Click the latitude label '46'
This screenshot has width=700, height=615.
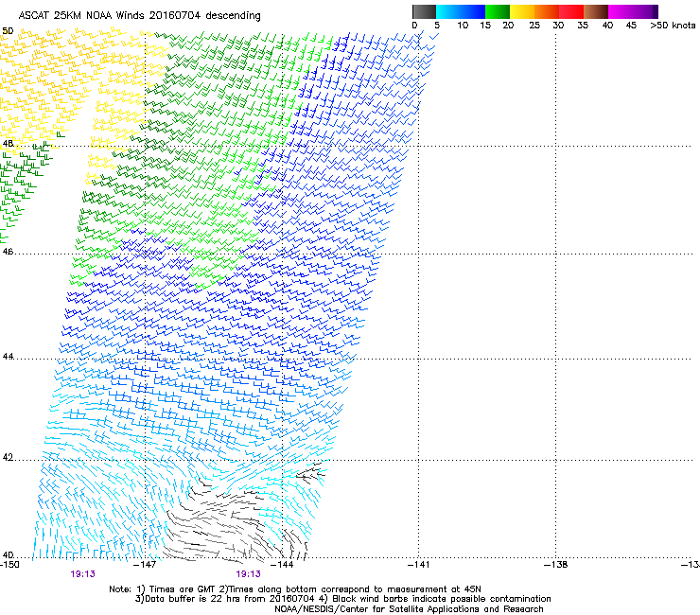click(x=8, y=252)
